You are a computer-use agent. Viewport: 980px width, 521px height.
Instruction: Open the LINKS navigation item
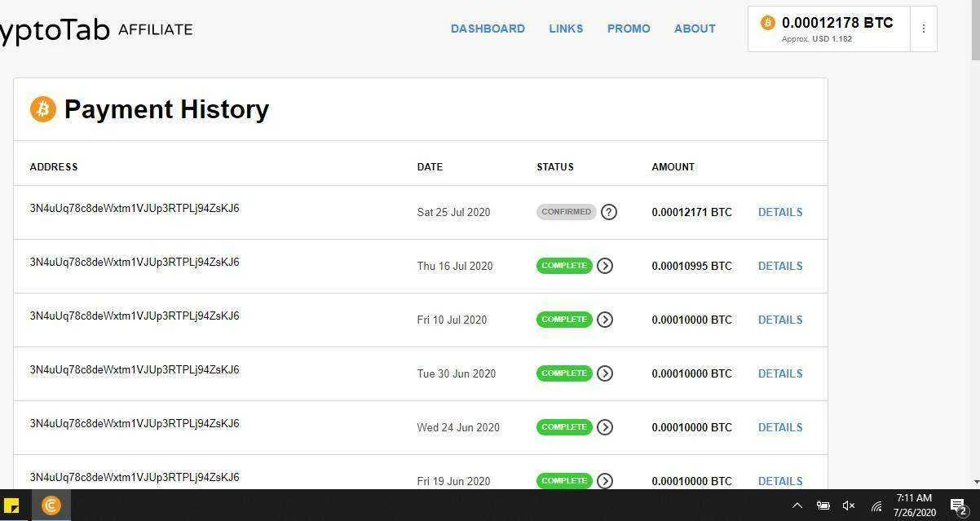click(566, 29)
